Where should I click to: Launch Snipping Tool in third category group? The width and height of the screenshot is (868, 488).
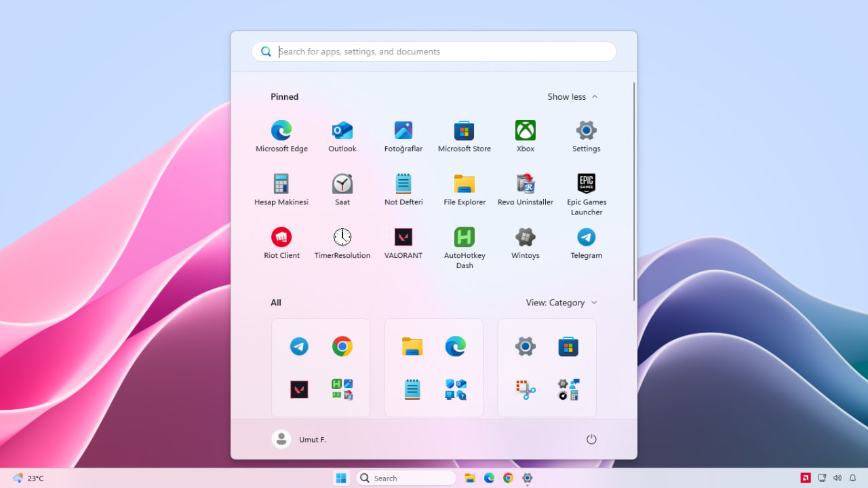[526, 389]
